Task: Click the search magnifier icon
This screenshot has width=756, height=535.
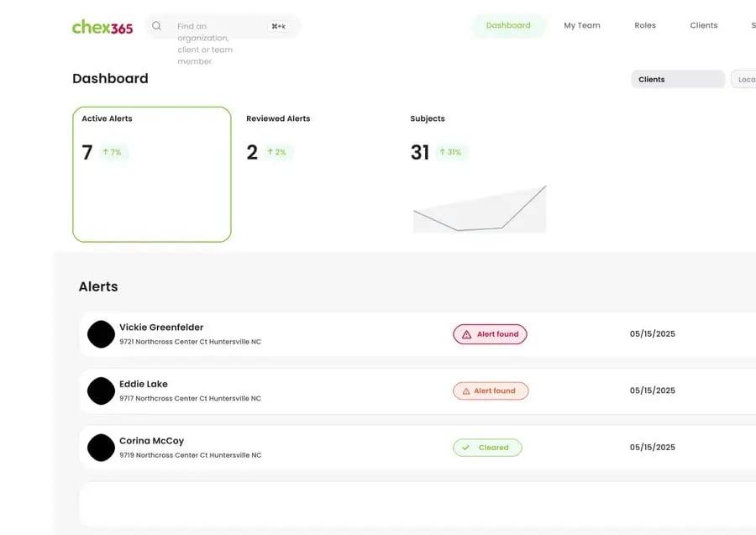Action: click(x=157, y=26)
